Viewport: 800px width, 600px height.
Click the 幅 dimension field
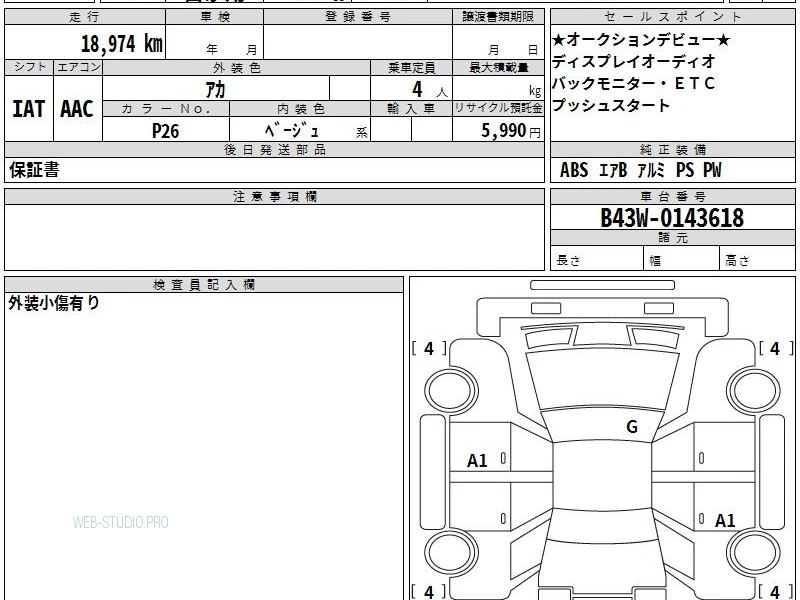682,260
